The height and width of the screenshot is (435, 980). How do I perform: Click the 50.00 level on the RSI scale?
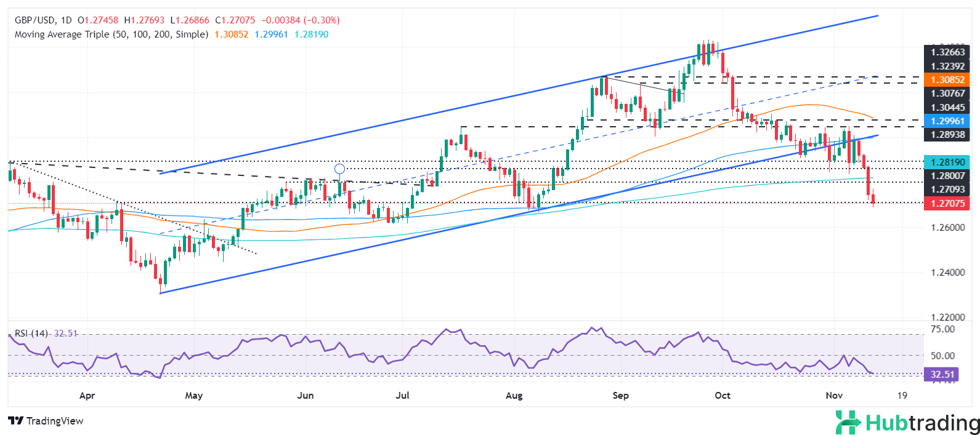[x=942, y=356]
